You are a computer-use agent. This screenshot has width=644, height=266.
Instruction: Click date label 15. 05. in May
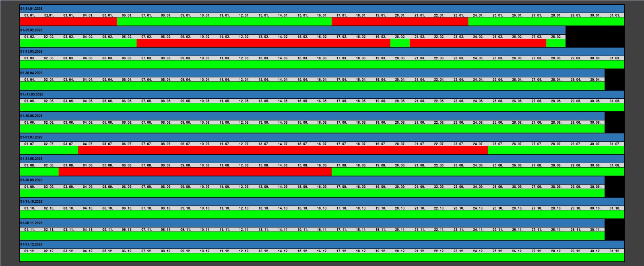(x=303, y=101)
